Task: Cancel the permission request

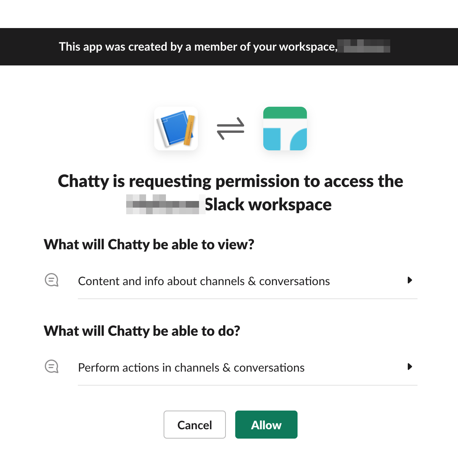Action: 195,425
